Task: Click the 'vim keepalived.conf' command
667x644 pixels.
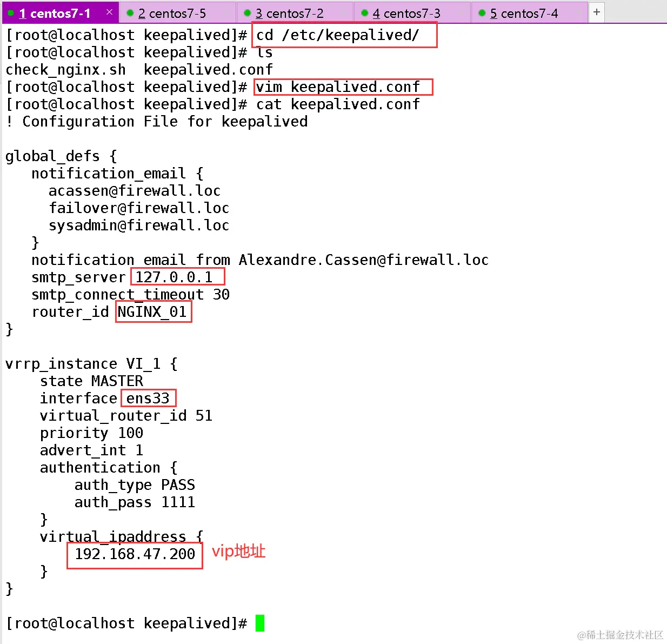Action: tap(338, 87)
